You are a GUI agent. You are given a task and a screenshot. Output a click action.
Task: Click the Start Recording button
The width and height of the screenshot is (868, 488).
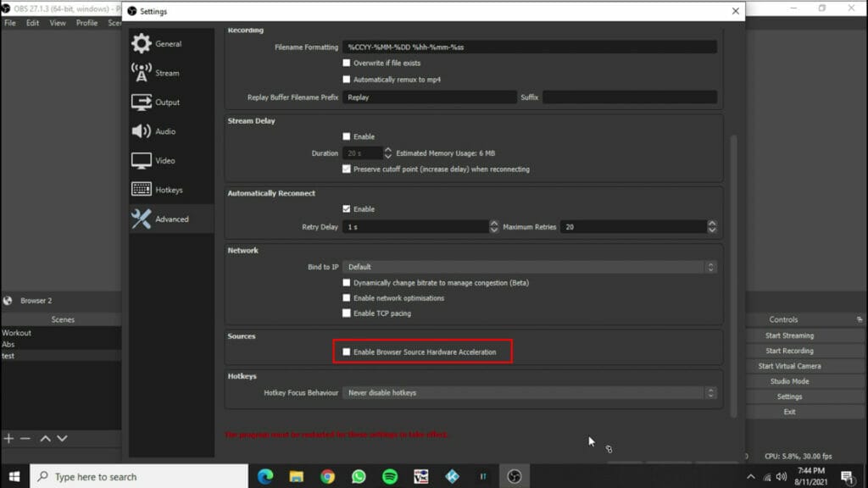point(789,350)
